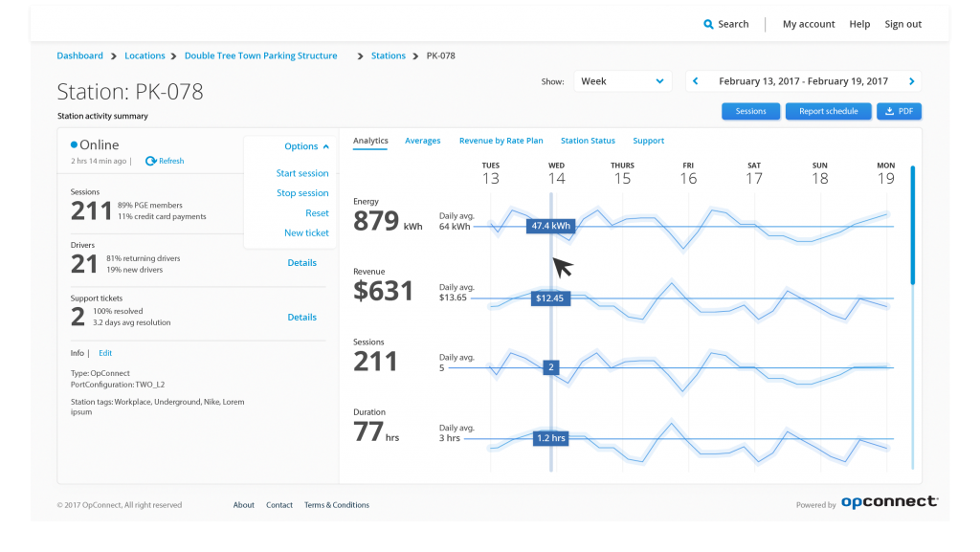Click Details next to Drivers summary
The image size is (980, 552).
coord(301,262)
